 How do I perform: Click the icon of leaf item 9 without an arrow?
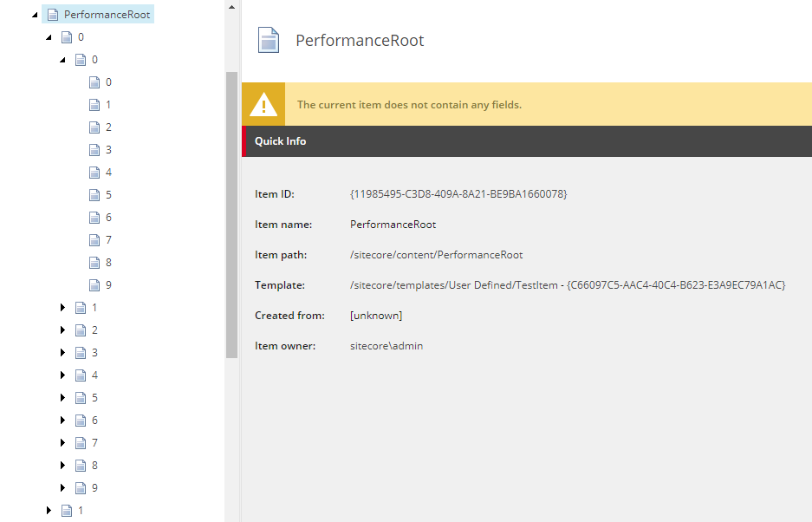pyautogui.click(x=94, y=285)
